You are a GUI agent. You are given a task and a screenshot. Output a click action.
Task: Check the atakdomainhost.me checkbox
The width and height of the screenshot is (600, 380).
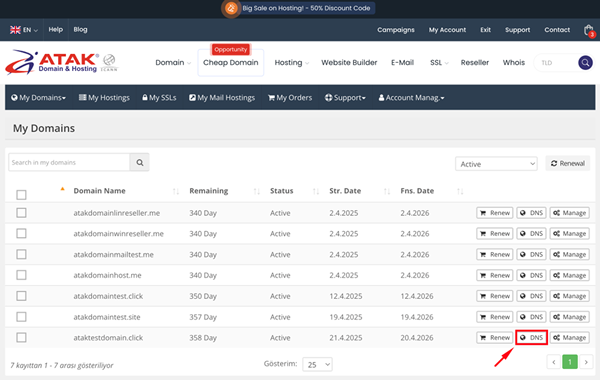pos(21,275)
